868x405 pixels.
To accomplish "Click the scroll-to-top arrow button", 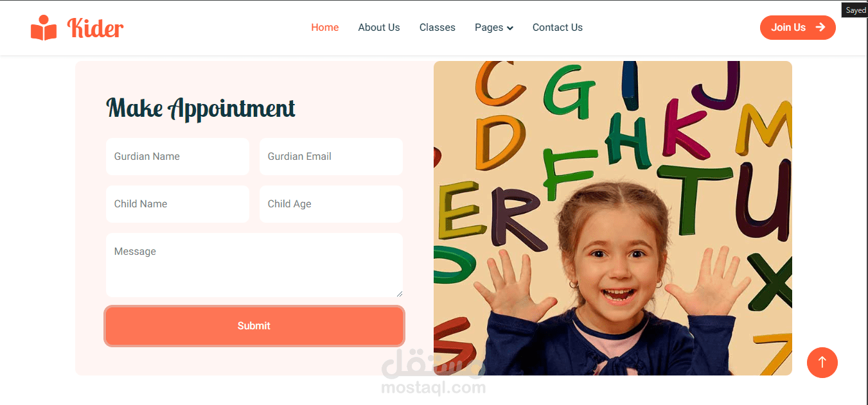I will coord(822,363).
